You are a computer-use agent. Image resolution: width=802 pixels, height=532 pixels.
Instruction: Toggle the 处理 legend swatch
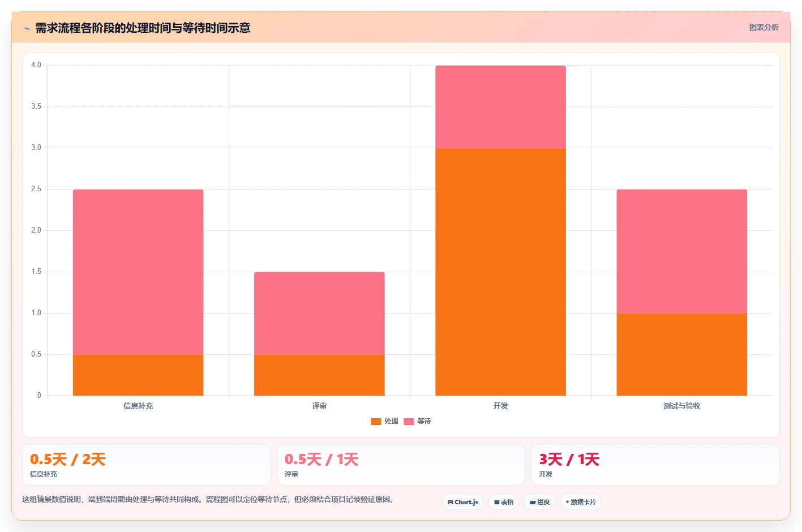click(376, 421)
